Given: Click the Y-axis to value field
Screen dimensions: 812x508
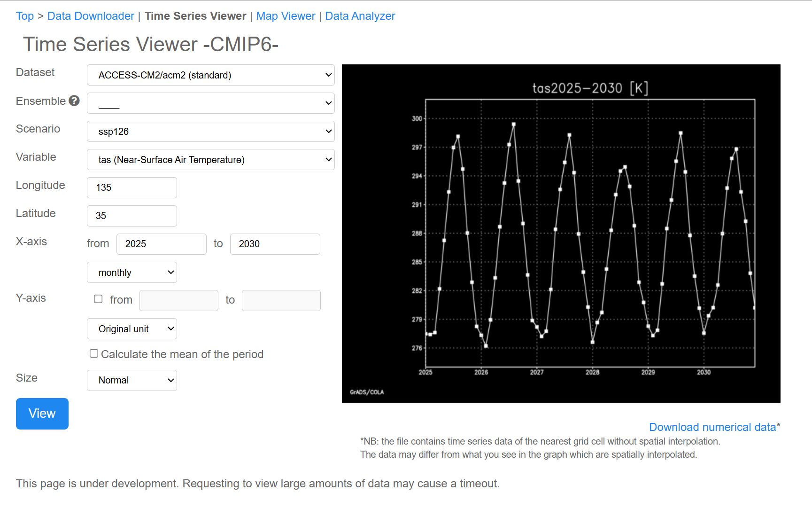Looking at the screenshot, I should 281,300.
